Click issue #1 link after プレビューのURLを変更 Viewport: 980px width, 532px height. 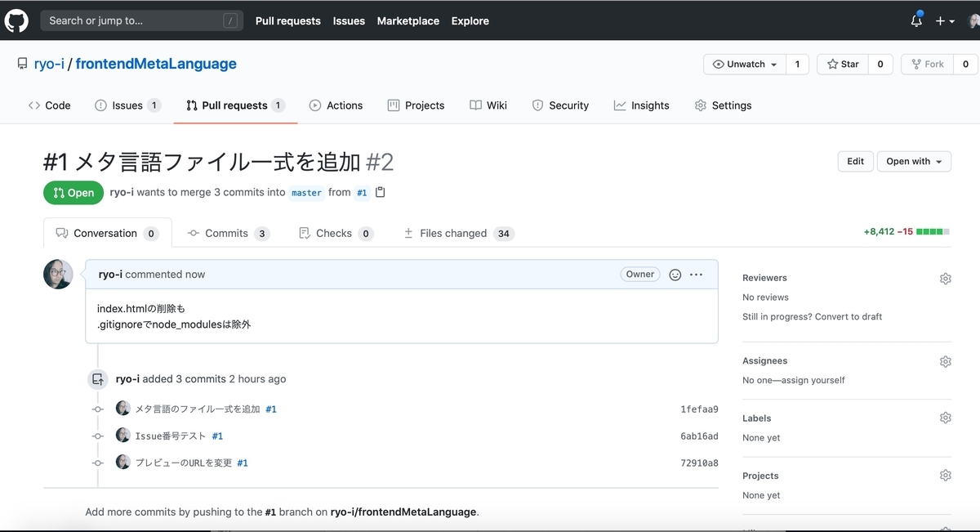(x=243, y=463)
